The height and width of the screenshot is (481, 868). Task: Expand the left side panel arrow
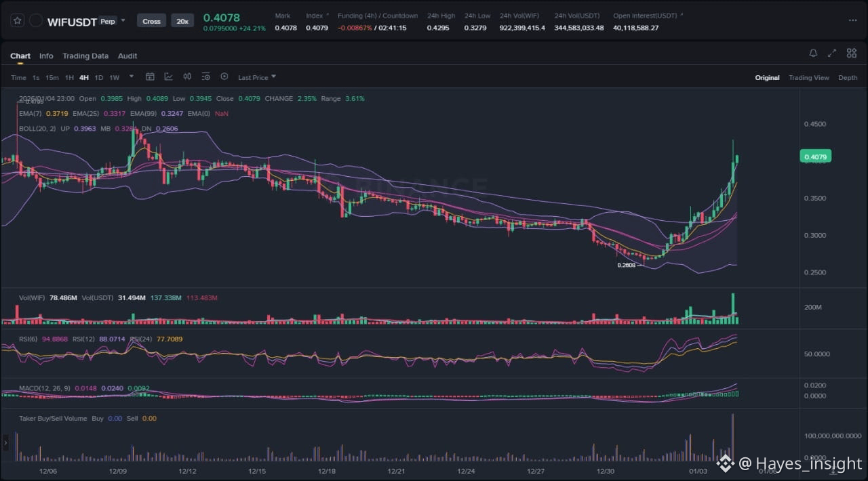5,443
